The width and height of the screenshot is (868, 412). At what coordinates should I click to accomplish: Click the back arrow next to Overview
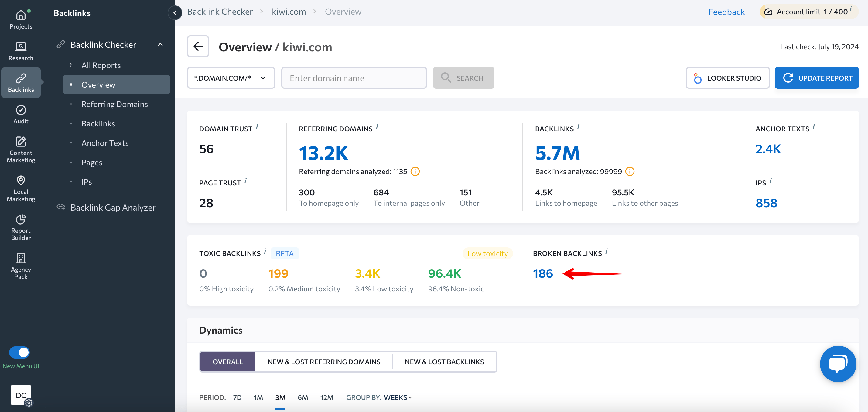pyautogui.click(x=198, y=46)
